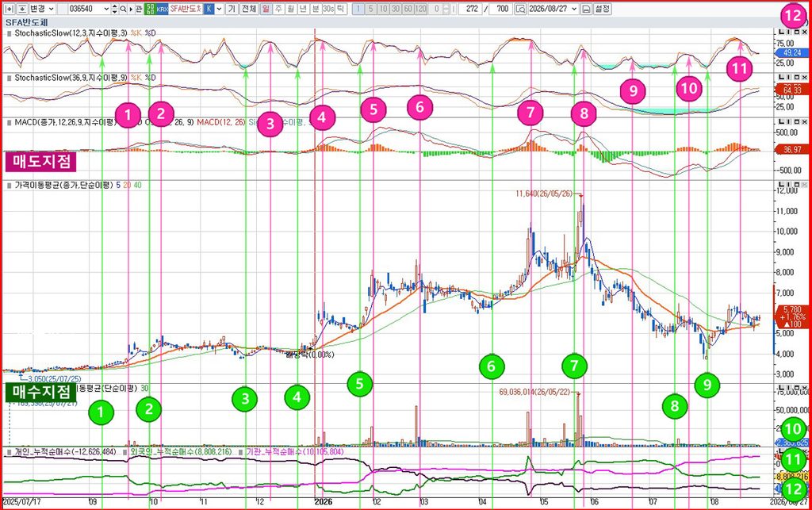
Task: Click the stock code up/down stepper
Action: pos(114,9)
